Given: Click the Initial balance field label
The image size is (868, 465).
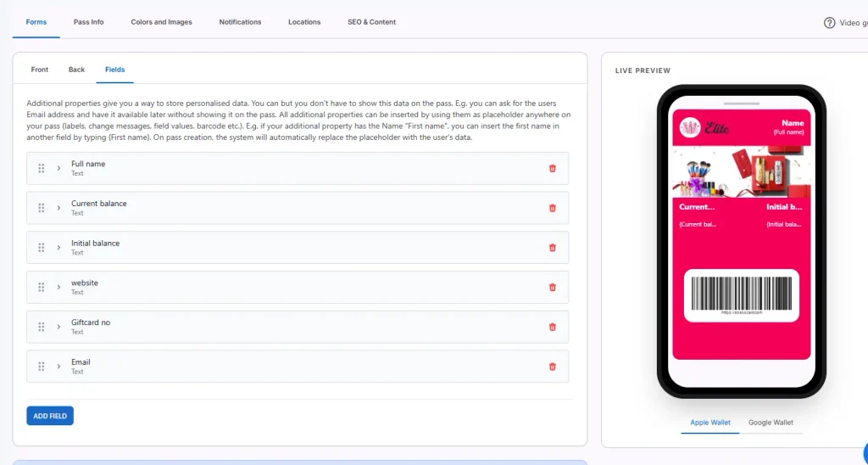Looking at the screenshot, I should (x=95, y=244).
